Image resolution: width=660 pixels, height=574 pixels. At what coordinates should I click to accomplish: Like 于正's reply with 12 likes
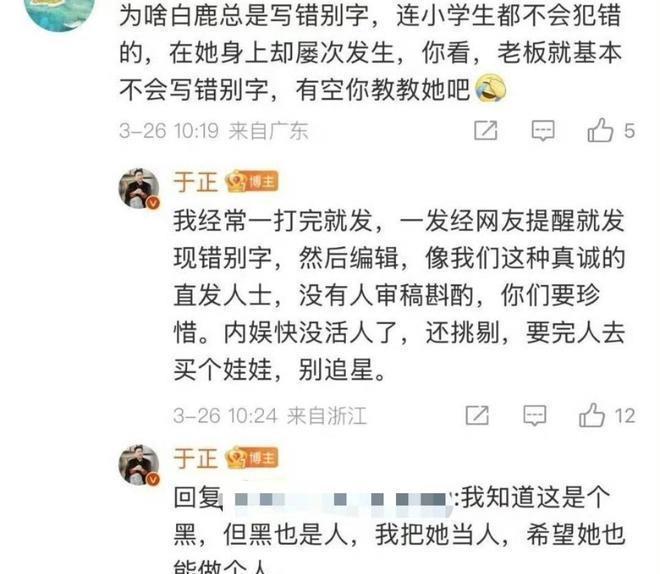click(x=592, y=415)
